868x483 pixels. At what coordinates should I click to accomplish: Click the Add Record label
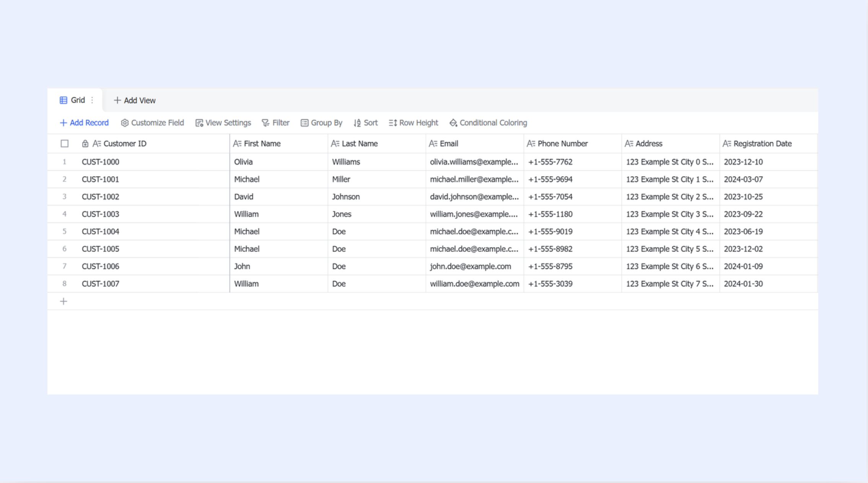(89, 123)
